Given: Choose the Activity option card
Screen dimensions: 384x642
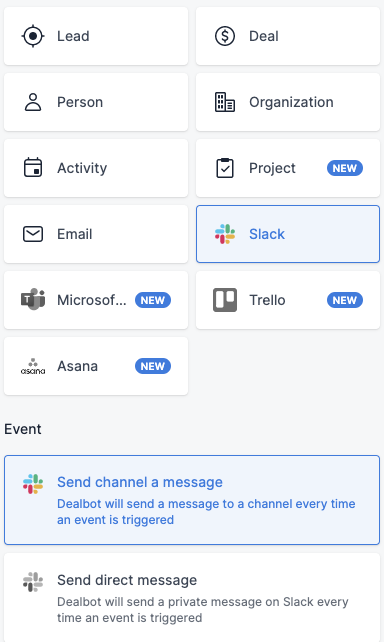Looking at the screenshot, I should tap(96, 168).
